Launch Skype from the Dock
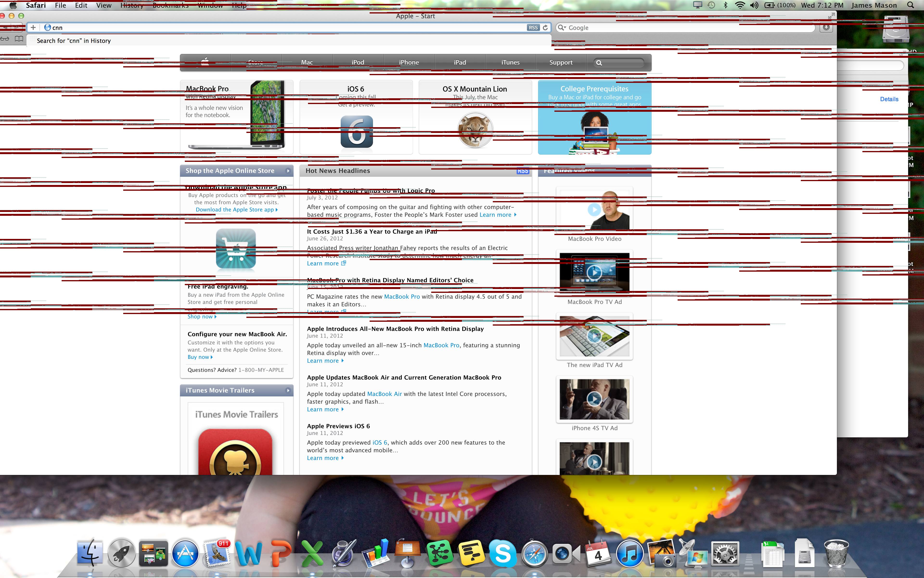The height and width of the screenshot is (578, 924). tap(503, 553)
